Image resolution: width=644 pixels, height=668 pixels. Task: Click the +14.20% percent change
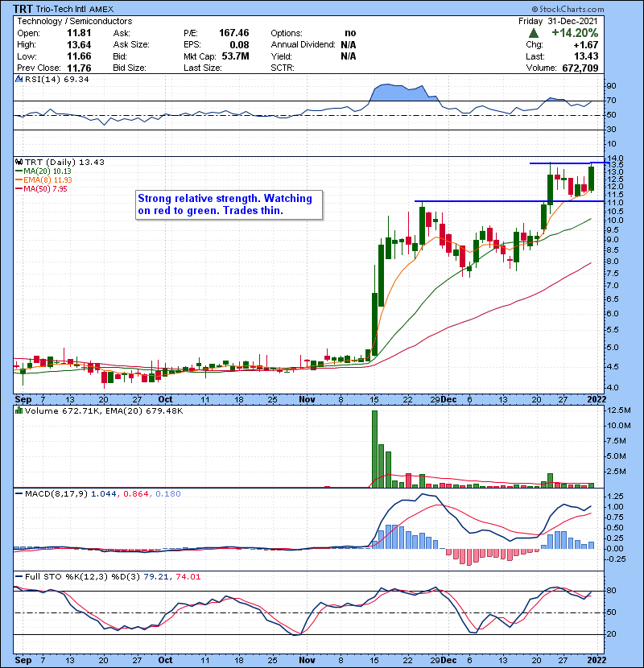coord(575,33)
